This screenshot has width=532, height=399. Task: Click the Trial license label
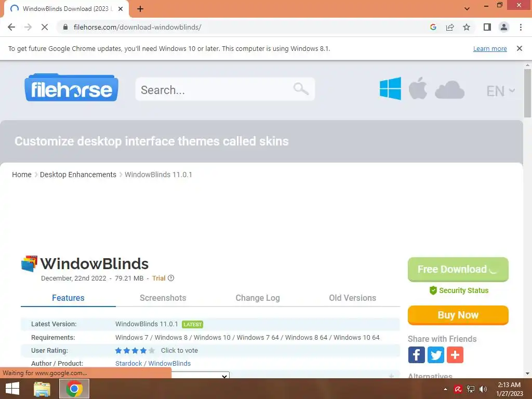point(158,278)
